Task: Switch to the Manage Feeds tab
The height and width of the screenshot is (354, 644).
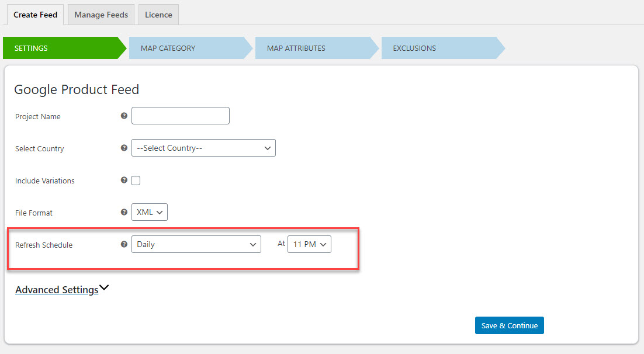Action: point(101,15)
